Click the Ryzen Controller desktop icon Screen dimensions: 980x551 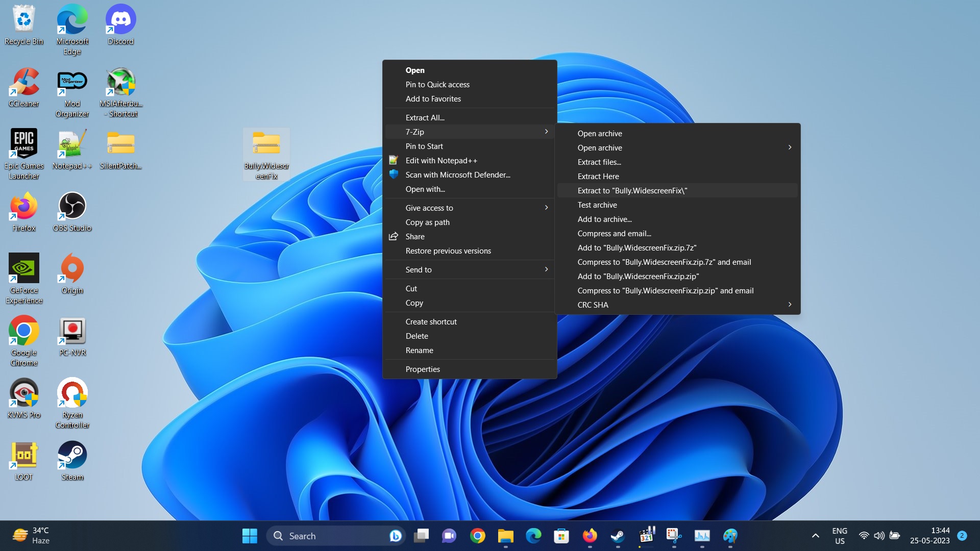tap(72, 393)
